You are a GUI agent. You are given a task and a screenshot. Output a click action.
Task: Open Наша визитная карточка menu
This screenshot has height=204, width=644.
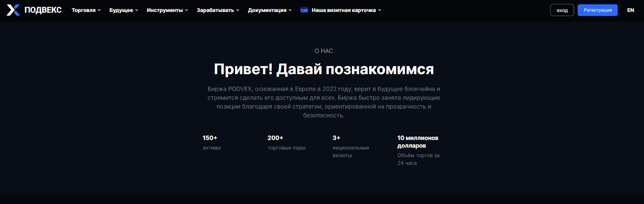343,10
